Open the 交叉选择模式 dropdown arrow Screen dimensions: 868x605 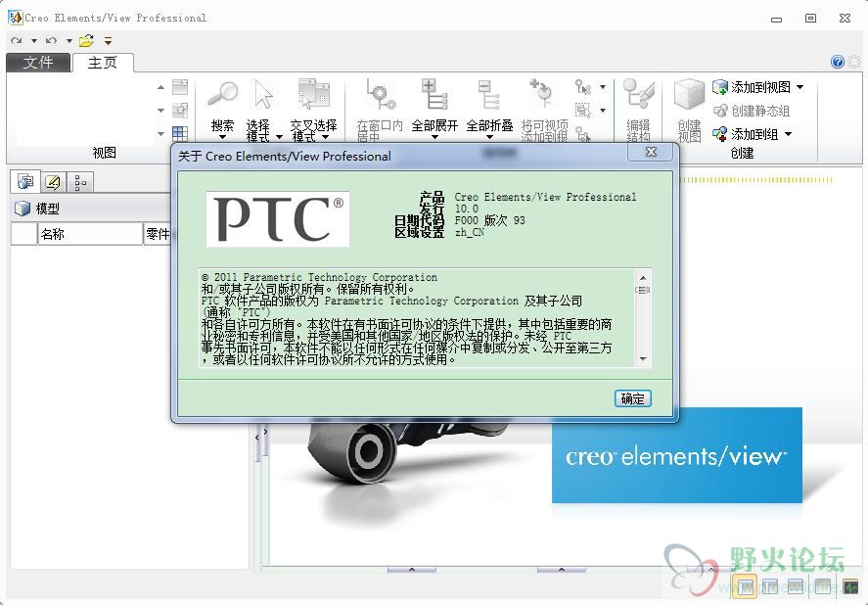(325, 136)
